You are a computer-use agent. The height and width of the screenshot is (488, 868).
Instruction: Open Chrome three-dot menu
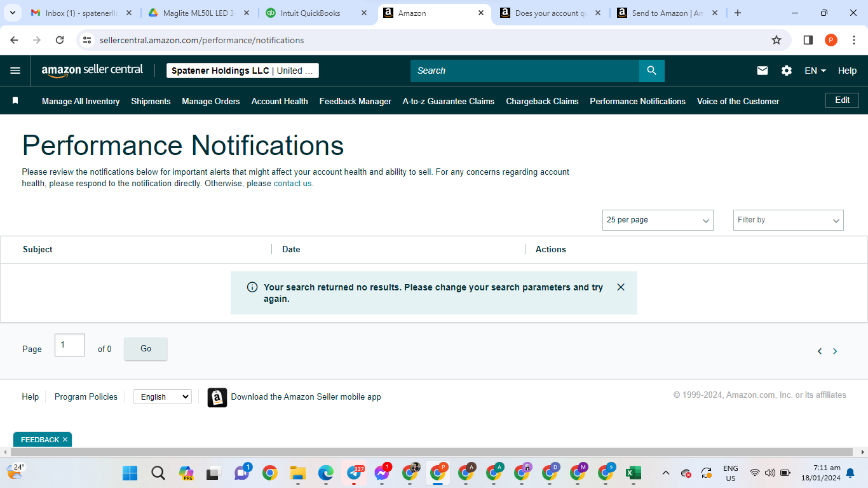pyautogui.click(x=854, y=40)
